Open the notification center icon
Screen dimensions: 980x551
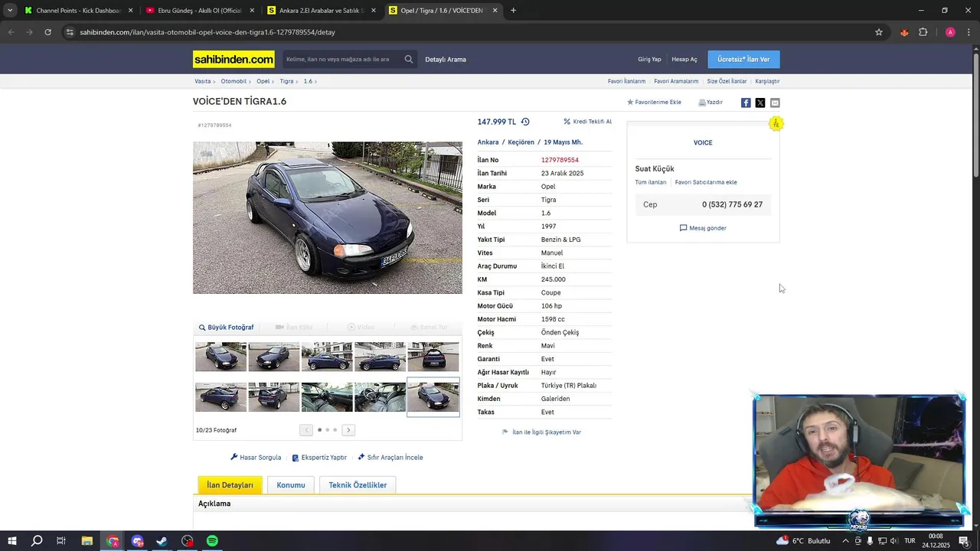pyautogui.click(x=964, y=541)
